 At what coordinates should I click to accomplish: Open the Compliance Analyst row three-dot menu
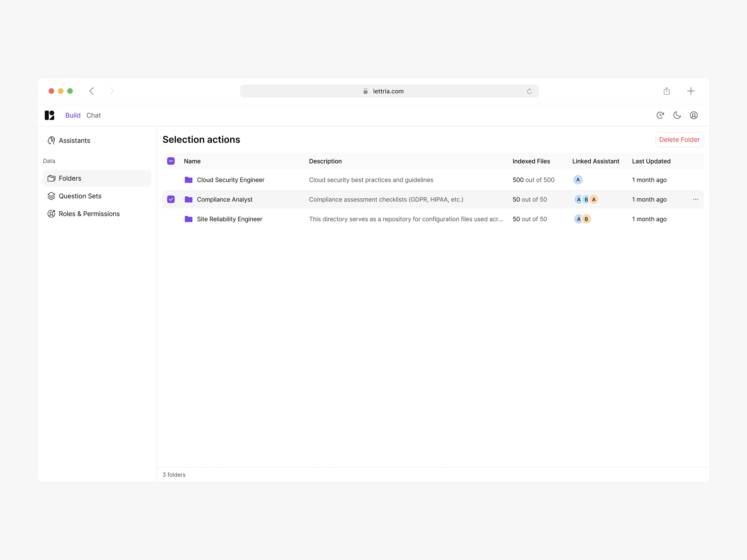(695, 199)
